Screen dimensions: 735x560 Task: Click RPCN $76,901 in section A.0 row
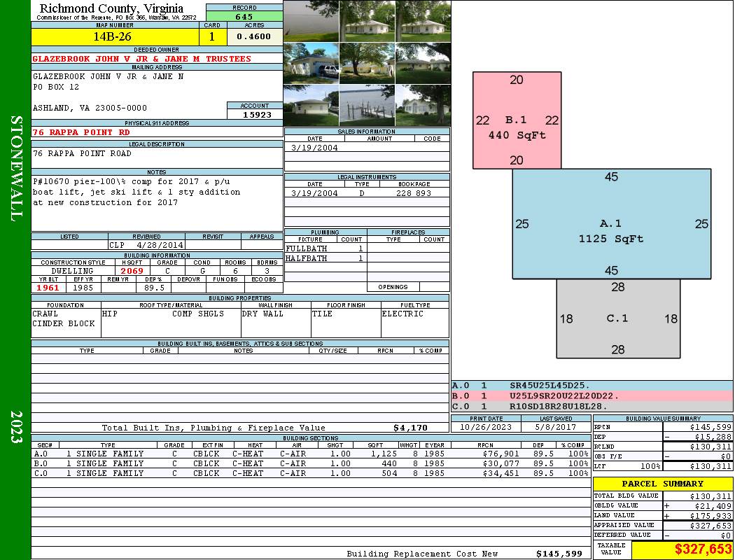500,454
